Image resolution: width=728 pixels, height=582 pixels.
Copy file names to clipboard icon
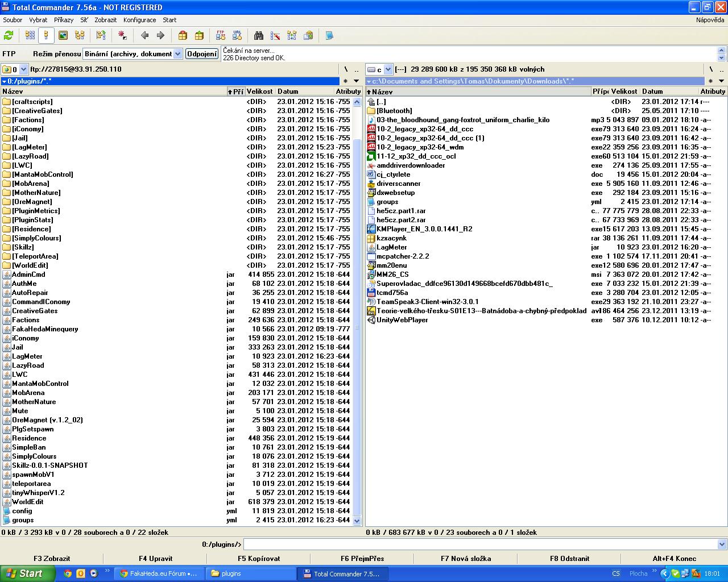(x=308, y=35)
